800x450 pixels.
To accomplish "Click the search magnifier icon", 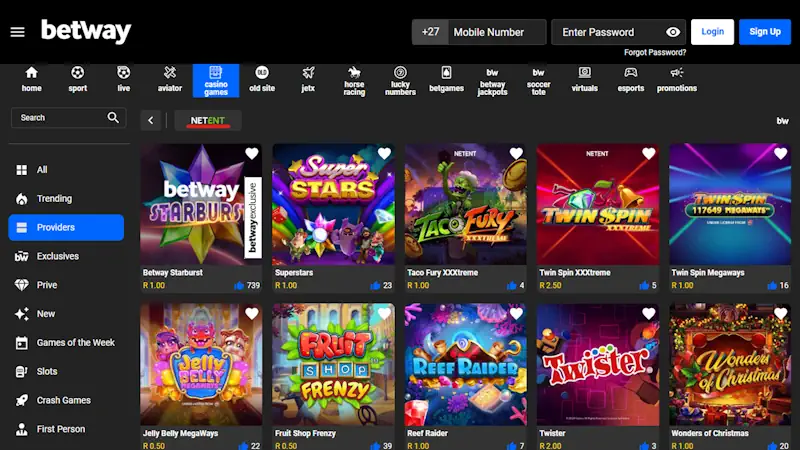I will coord(113,118).
